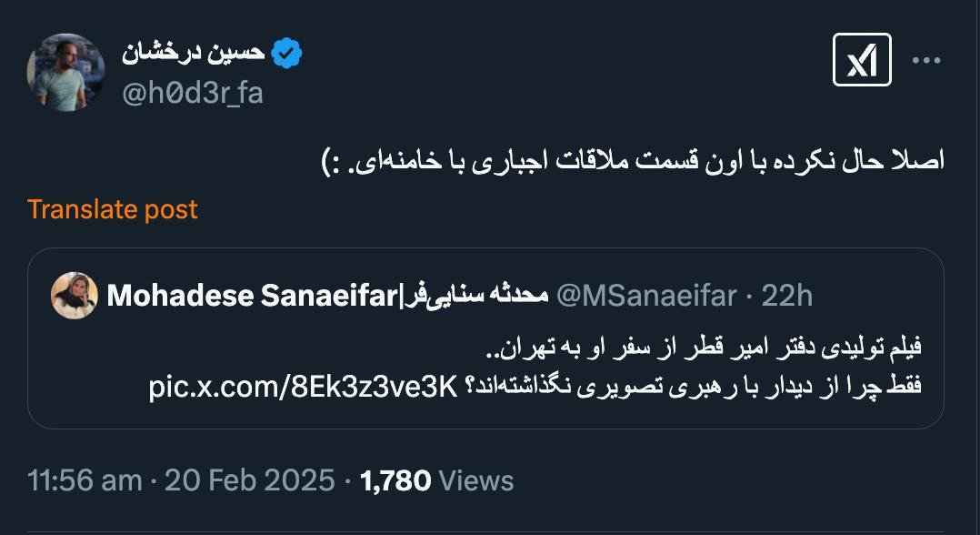
Task: Click the 20 Feb 2025 date
Action: [249, 480]
